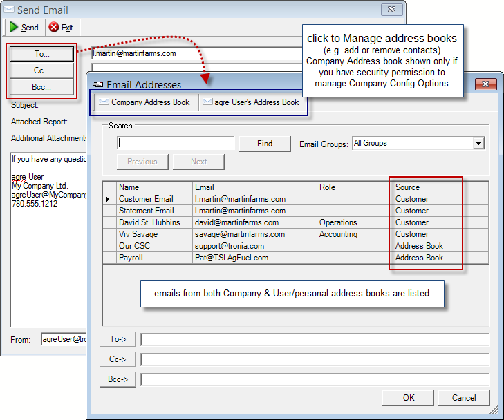The width and height of the screenshot is (504, 420).
Task: Click the Cc... button in Send Email
Action: tap(41, 70)
